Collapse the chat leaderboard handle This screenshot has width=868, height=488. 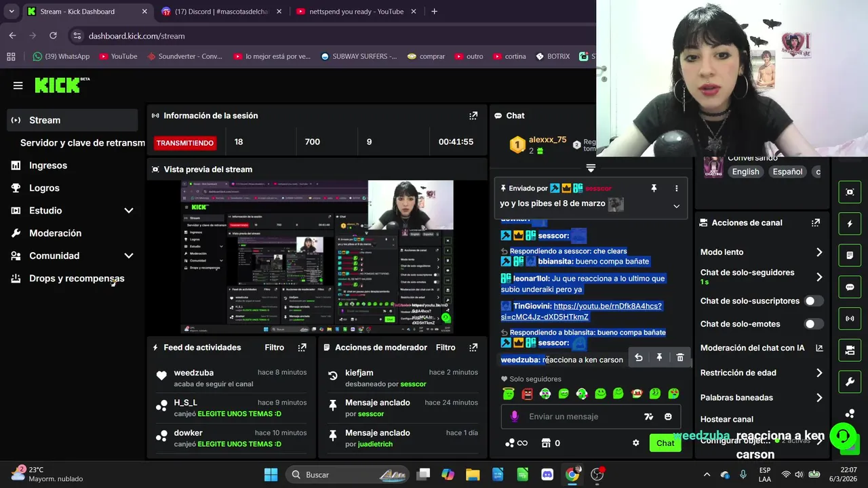click(591, 167)
